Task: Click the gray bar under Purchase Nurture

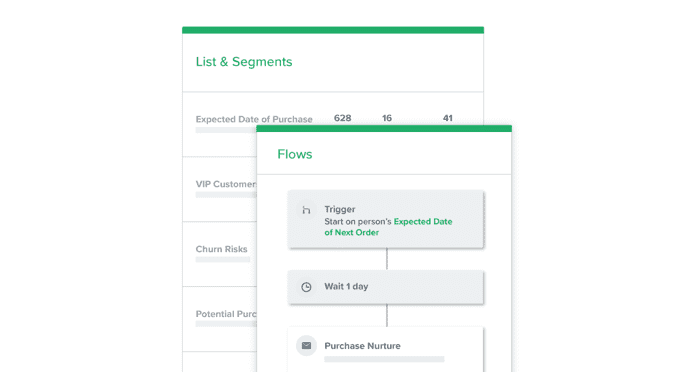Action: (384, 359)
